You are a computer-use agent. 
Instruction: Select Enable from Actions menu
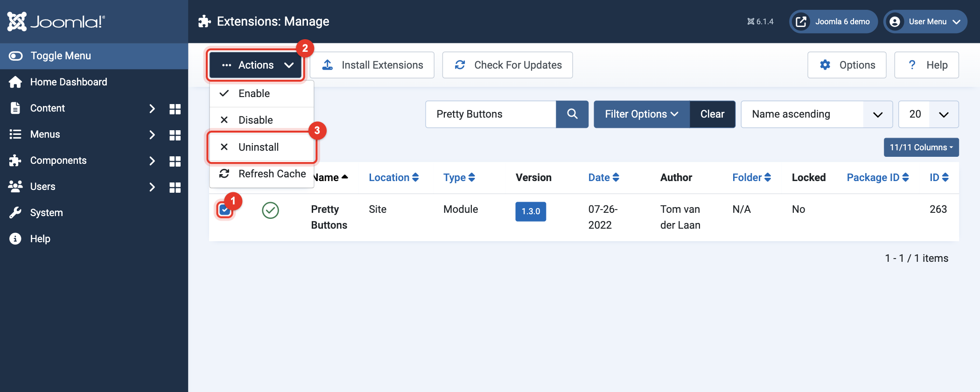262,93
